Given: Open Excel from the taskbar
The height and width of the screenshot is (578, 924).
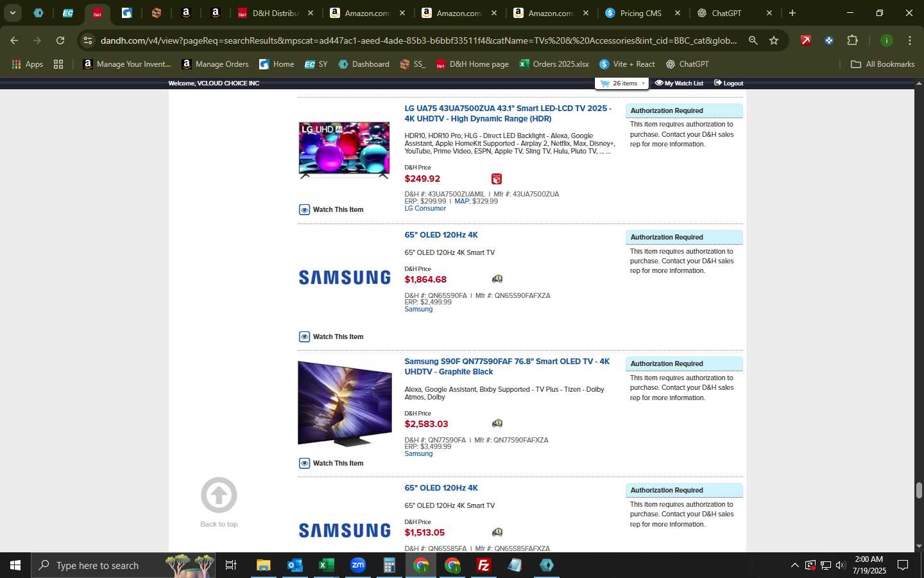Looking at the screenshot, I should click(326, 565).
